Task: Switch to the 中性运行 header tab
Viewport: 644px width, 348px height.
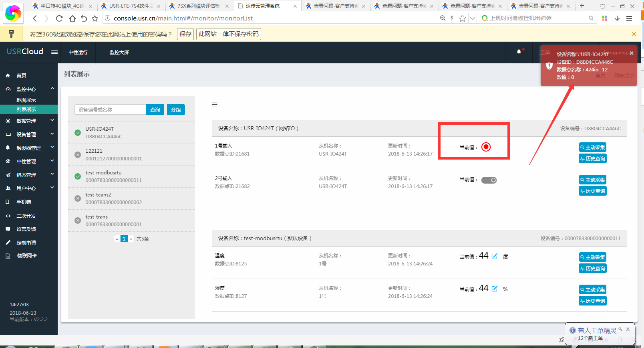Action: click(78, 53)
